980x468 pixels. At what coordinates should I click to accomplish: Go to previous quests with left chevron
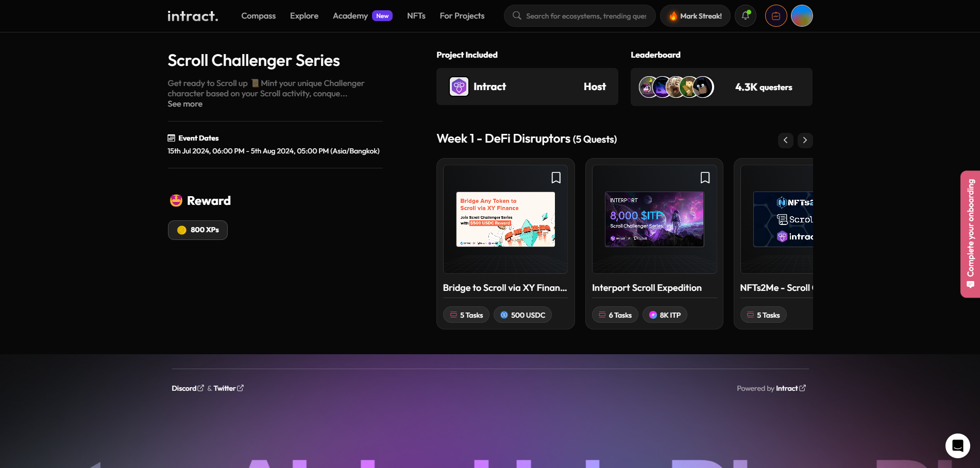785,140
